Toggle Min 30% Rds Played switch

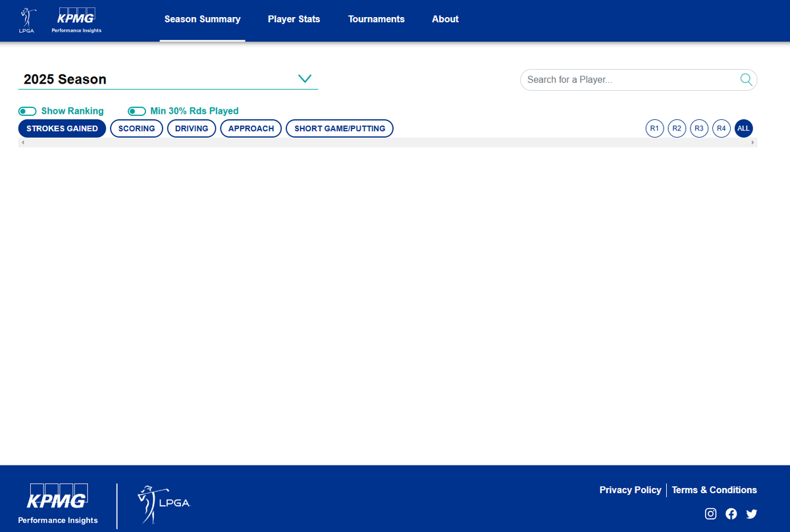pos(136,111)
